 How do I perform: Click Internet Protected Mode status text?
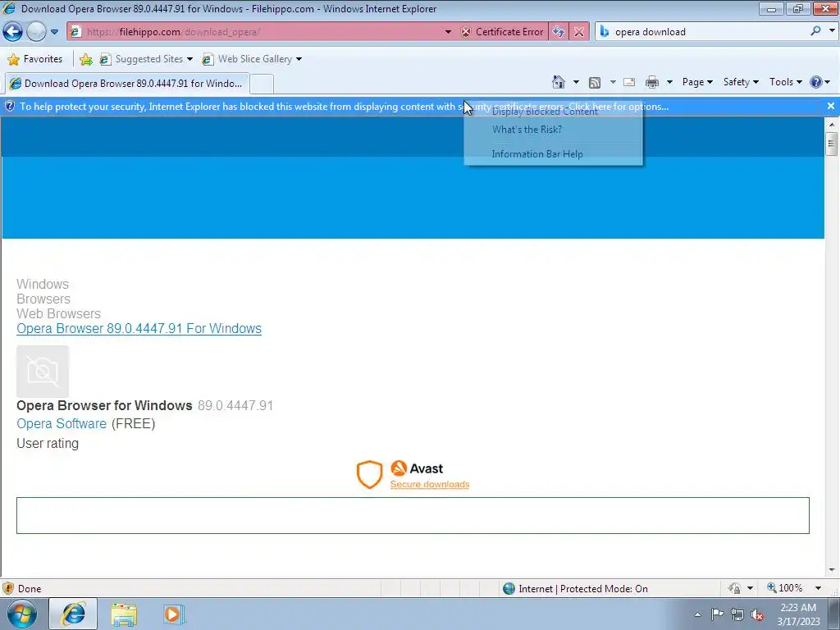pos(583,589)
